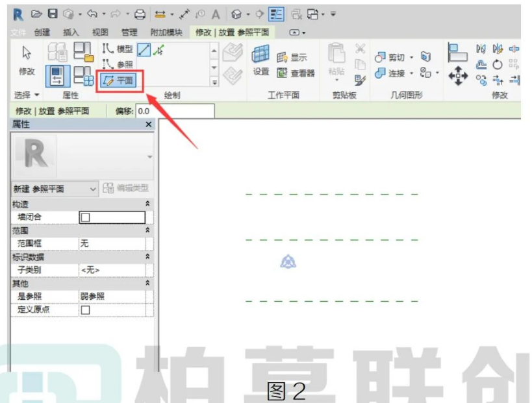
Task: Select the Cut geometry tool
Action: pos(390,57)
